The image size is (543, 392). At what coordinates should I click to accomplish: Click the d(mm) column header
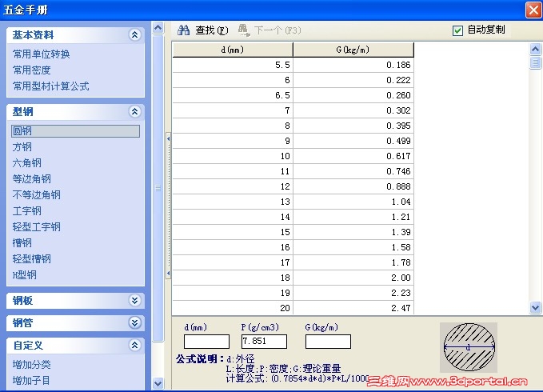(x=233, y=50)
